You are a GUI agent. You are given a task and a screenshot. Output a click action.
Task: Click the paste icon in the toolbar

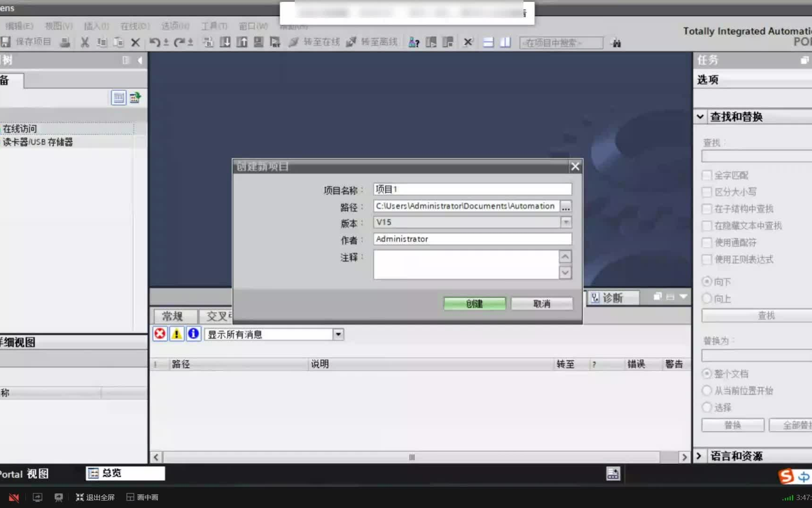(x=118, y=42)
